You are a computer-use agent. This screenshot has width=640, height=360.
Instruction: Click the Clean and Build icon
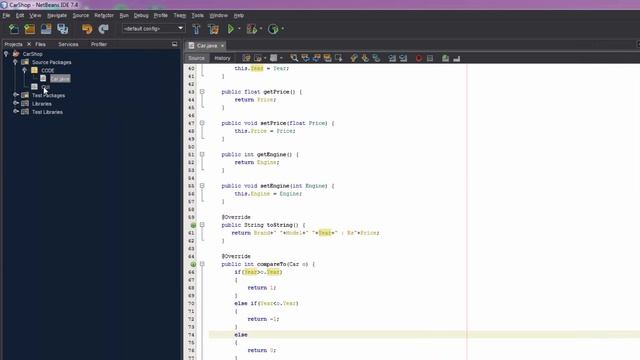pyautogui.click(x=213, y=29)
